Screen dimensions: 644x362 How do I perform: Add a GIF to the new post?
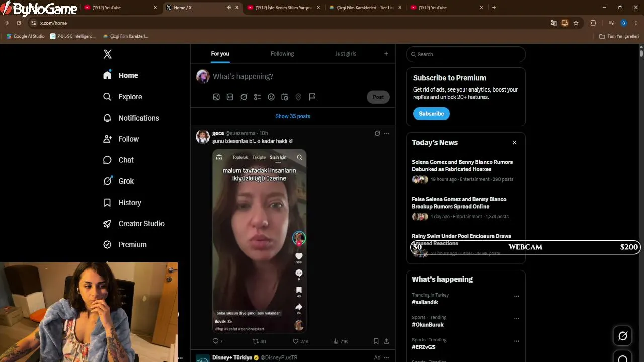coord(230,97)
